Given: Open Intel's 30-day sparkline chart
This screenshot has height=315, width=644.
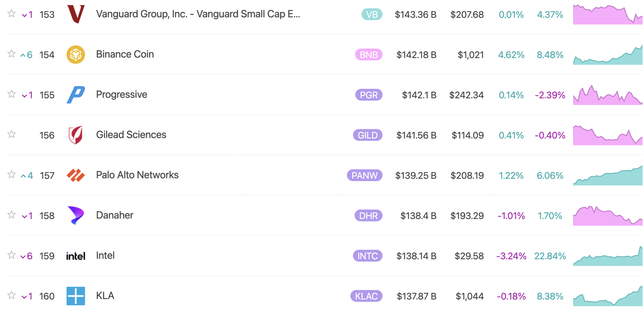Looking at the screenshot, I should [608, 256].
